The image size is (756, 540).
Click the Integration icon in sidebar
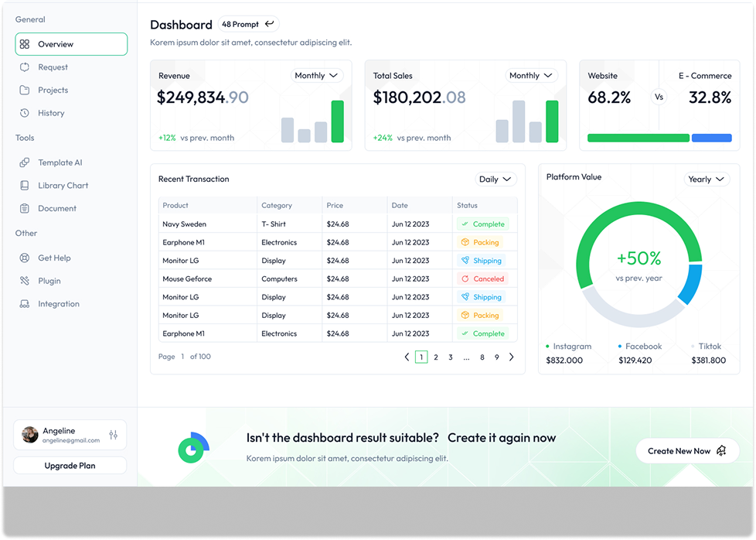point(25,304)
